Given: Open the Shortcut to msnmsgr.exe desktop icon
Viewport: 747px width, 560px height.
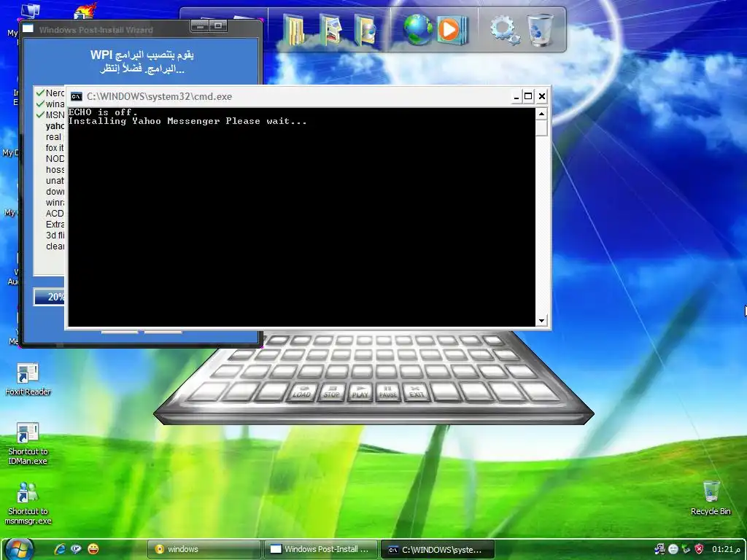Looking at the screenshot, I should pos(28,504).
